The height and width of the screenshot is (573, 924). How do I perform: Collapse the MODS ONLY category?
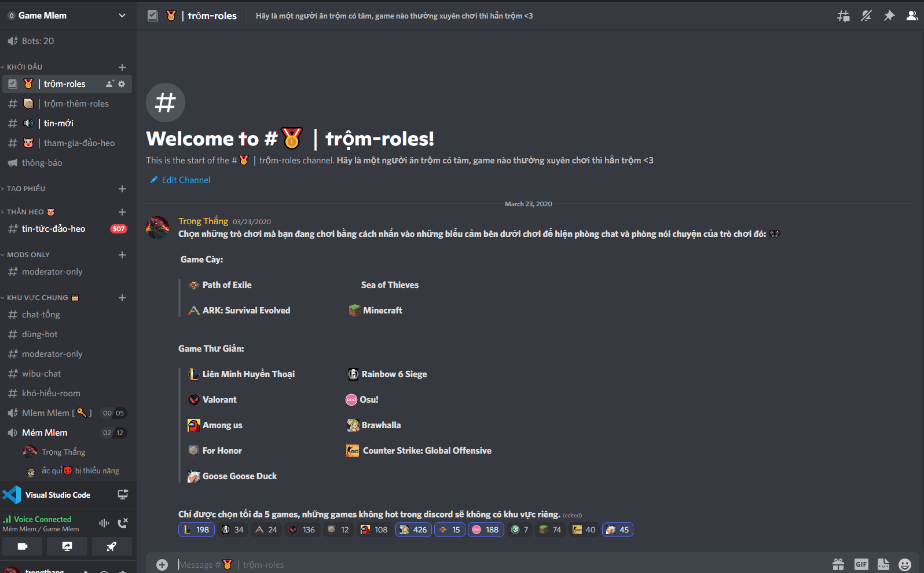point(28,255)
